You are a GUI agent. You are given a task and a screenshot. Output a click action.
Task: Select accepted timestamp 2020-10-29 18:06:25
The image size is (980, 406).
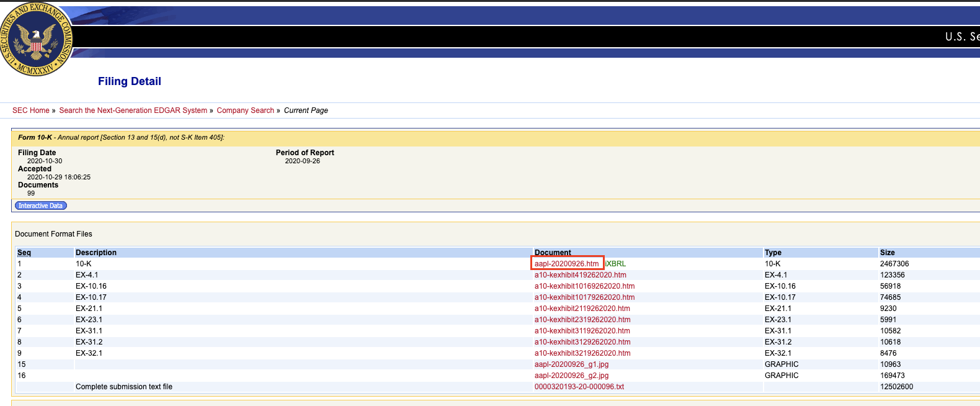tap(59, 177)
